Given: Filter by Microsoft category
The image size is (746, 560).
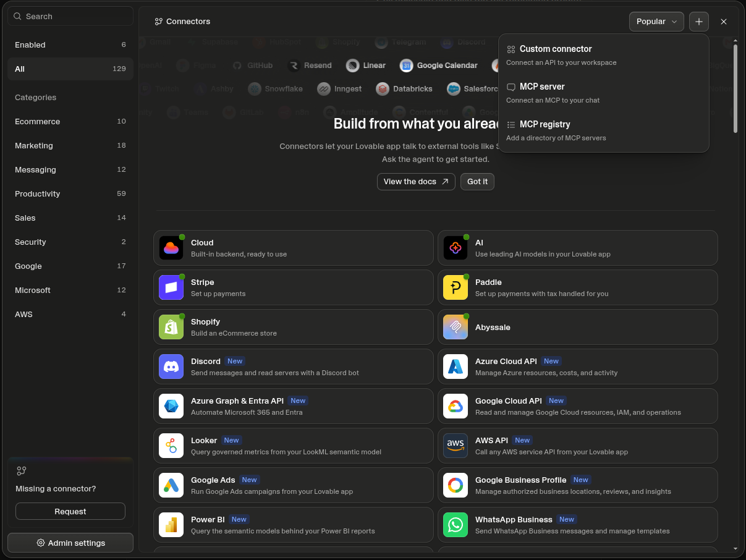Looking at the screenshot, I should [x=70, y=290].
